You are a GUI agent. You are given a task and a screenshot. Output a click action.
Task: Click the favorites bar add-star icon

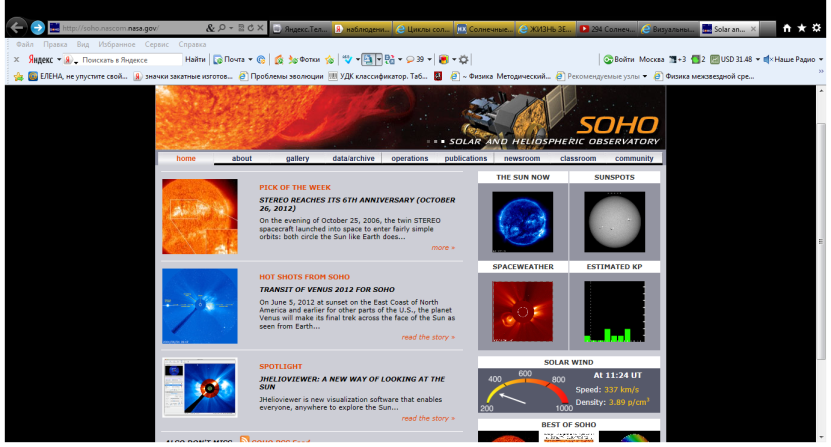(19, 76)
